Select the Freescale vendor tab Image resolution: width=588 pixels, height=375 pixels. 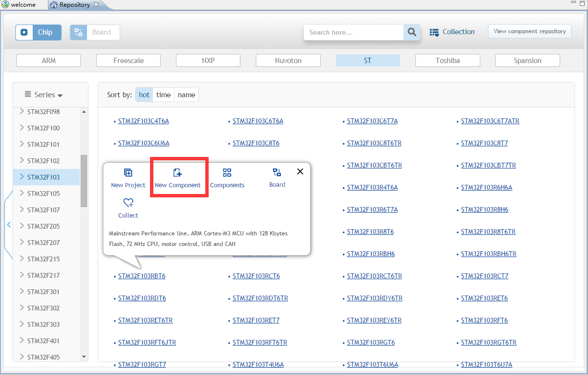tap(128, 61)
